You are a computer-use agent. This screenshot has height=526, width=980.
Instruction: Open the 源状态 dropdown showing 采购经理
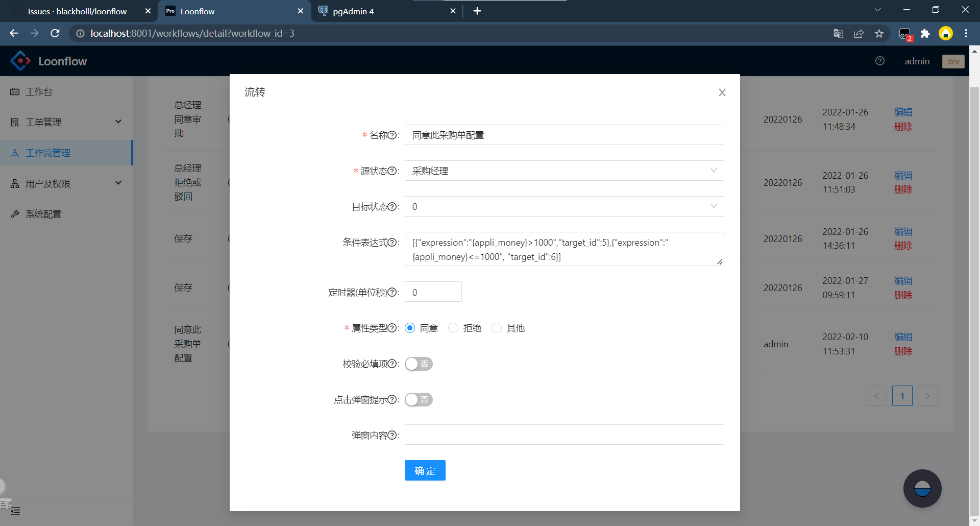pyautogui.click(x=564, y=171)
